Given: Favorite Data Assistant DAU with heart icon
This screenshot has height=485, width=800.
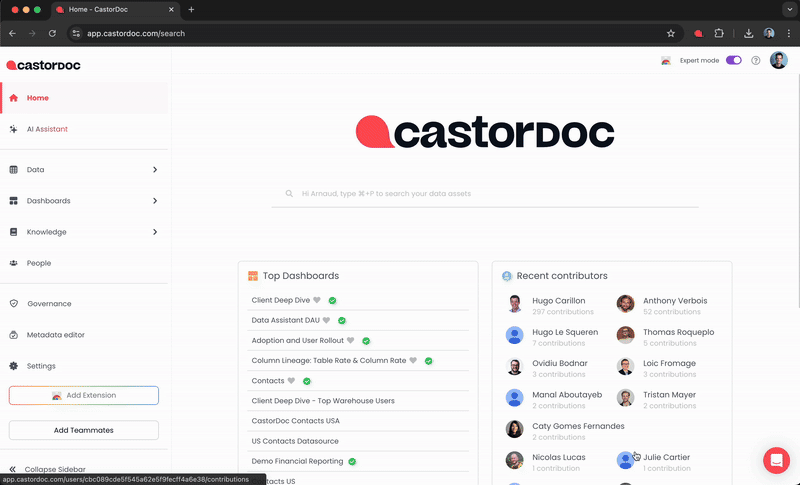Looking at the screenshot, I should pos(327,320).
